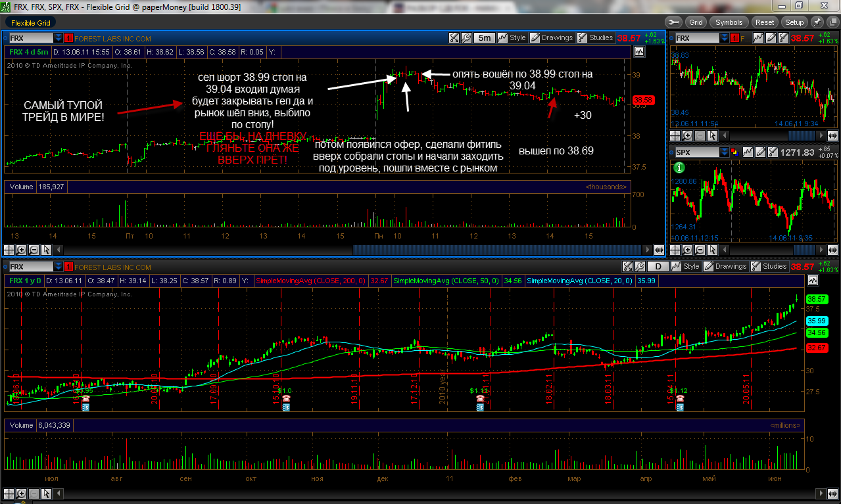Switch to the Flexible Grid tab

[x=31, y=22]
